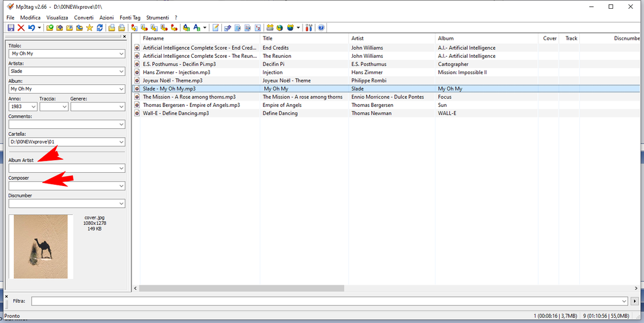
Task: Expand the Titolo dropdown
Action: click(x=121, y=54)
